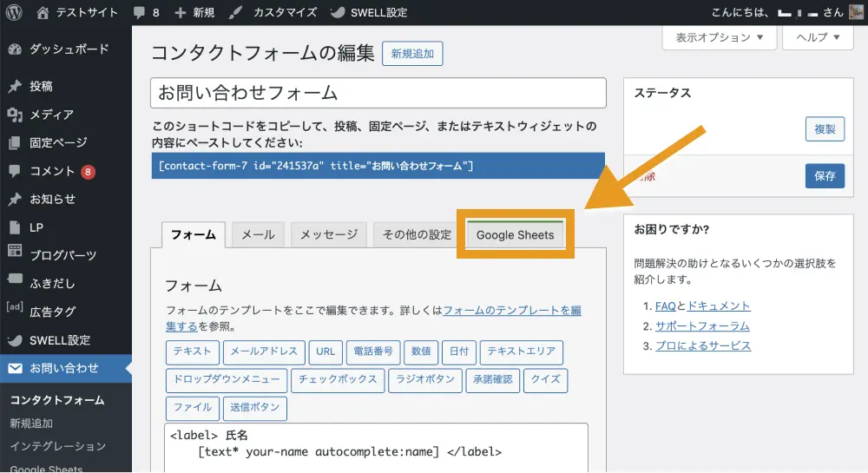
Task: Click the user avatar in top right
Action: tap(856, 13)
